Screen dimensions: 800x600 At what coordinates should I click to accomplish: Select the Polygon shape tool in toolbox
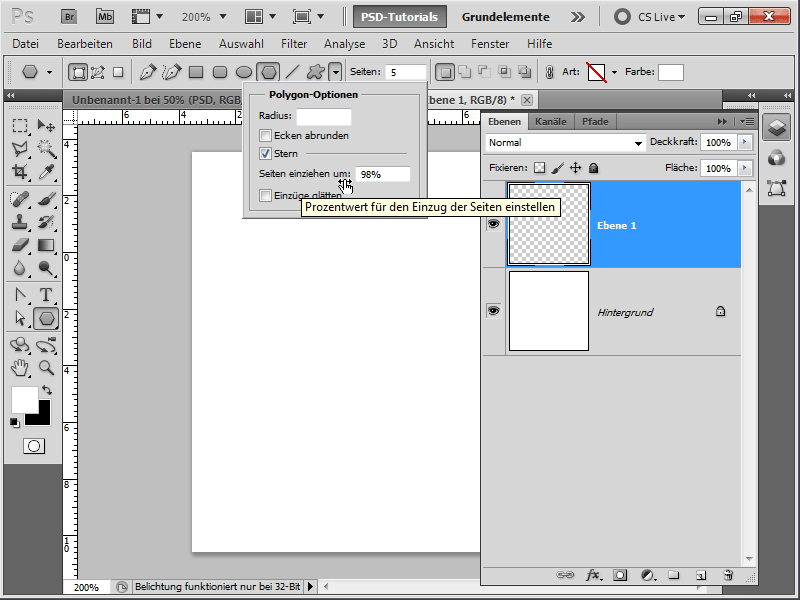[x=46, y=318]
